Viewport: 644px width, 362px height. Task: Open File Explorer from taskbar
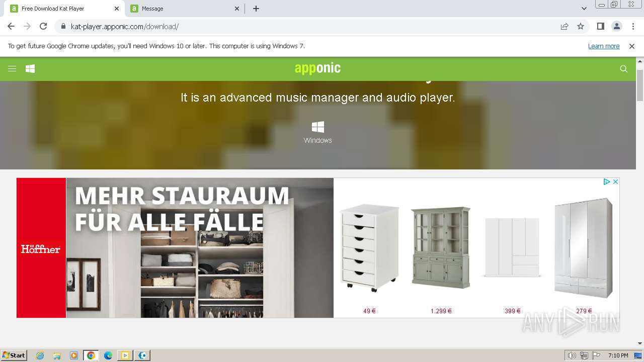57,355
